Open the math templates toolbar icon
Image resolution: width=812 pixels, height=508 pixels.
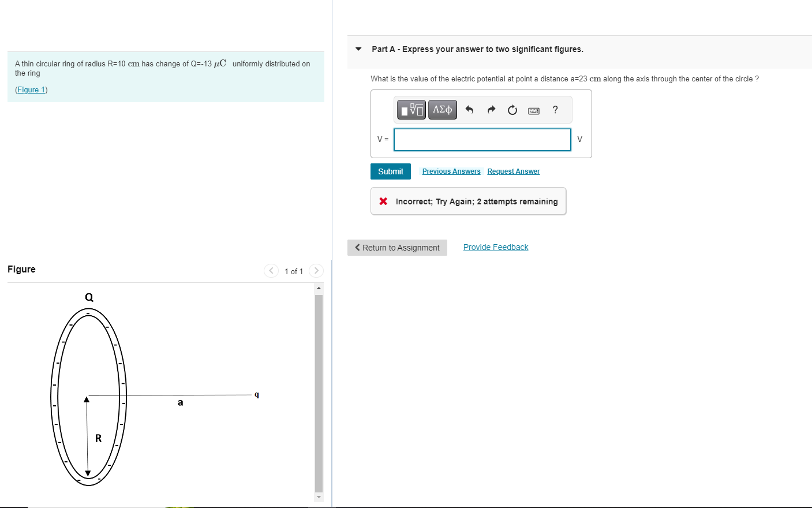point(411,109)
